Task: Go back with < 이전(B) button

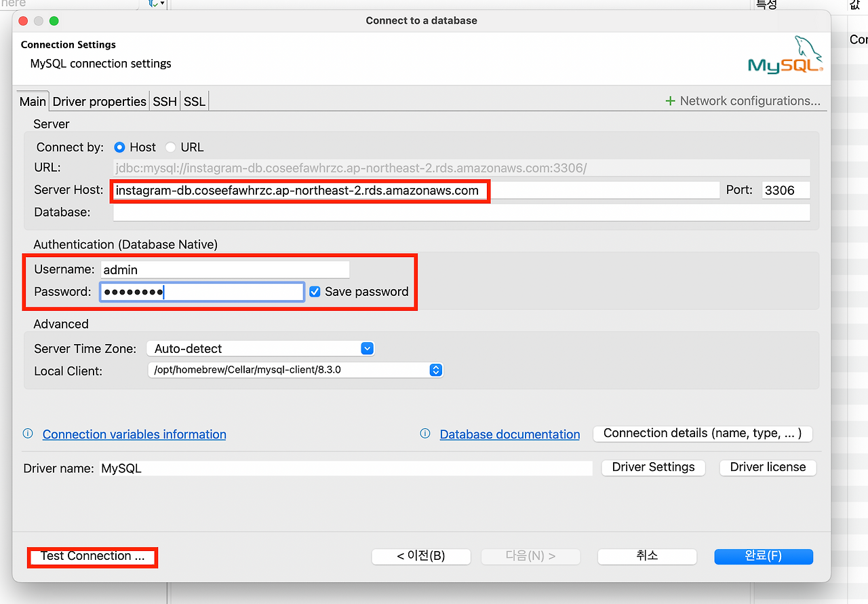Action: pos(421,556)
